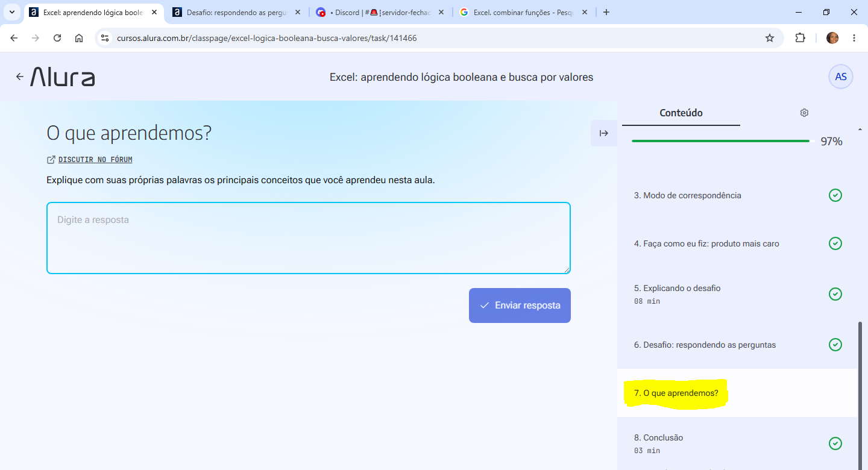Click the 03 min duration label

coord(647,451)
